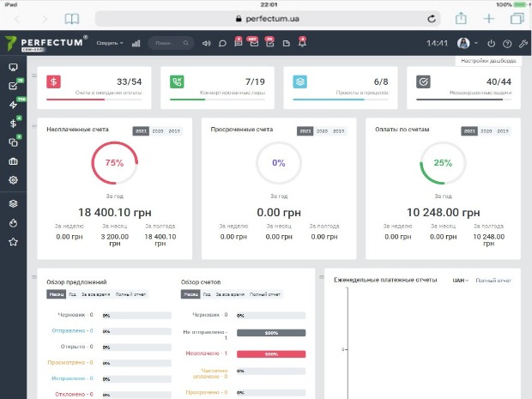Switch to Год tab in Обзор предложений
Screen dimensions: 532x399
click(73, 295)
